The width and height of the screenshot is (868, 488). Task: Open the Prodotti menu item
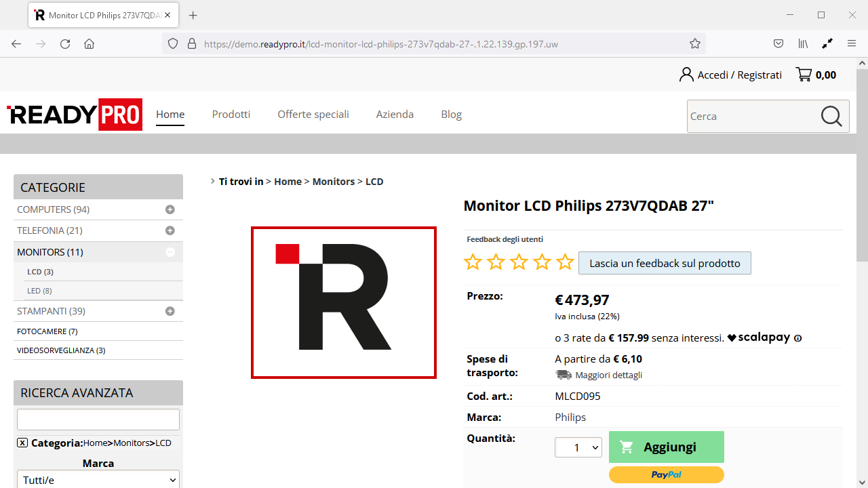click(x=231, y=115)
